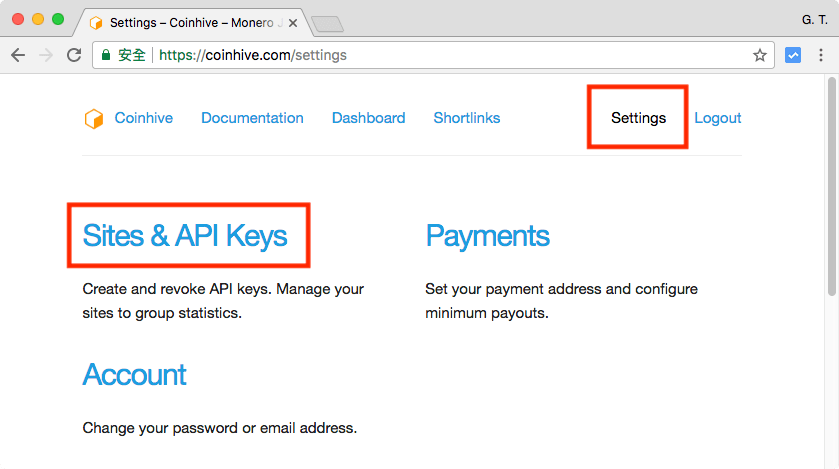Open Chrome three-dot menu
Screen dimensions: 839x469
pos(821,56)
